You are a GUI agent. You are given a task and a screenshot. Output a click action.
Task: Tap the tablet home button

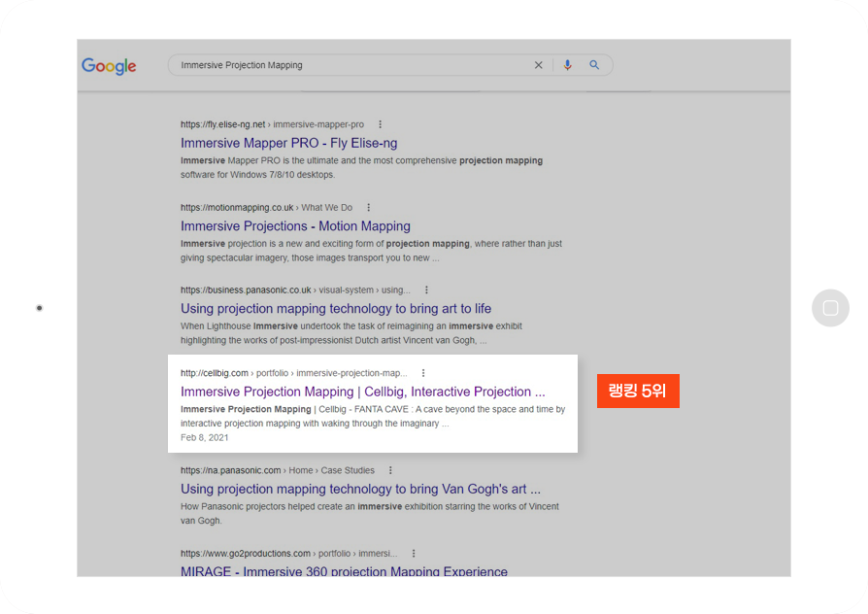pyautogui.click(x=830, y=308)
